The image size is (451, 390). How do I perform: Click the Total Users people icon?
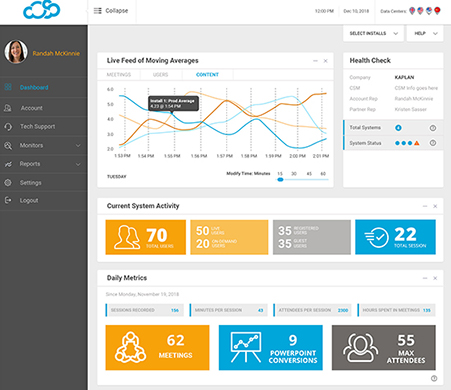127,237
